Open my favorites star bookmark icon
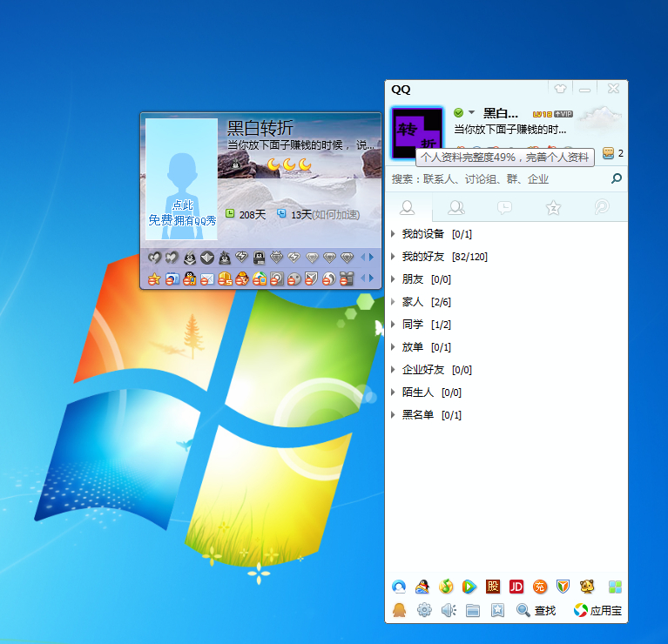 point(497,610)
